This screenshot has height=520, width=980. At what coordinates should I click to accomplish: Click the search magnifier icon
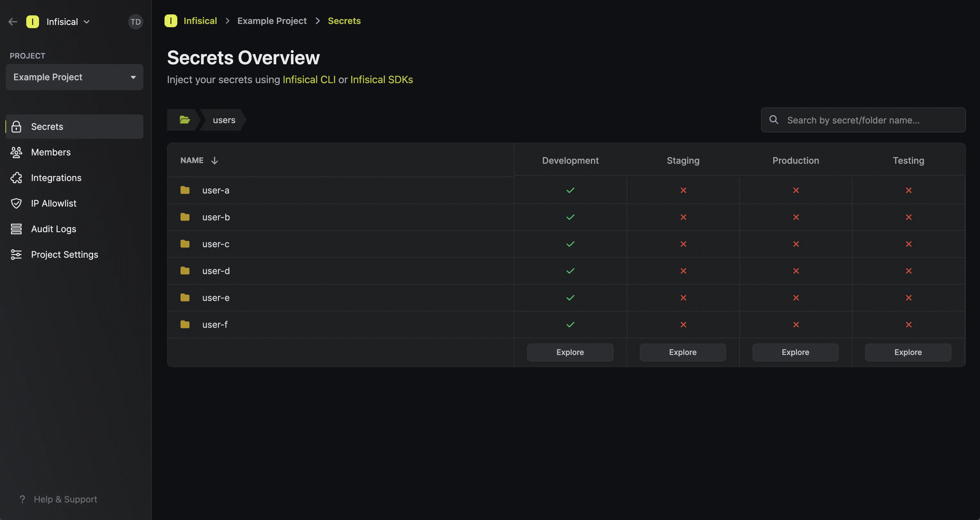tap(774, 120)
